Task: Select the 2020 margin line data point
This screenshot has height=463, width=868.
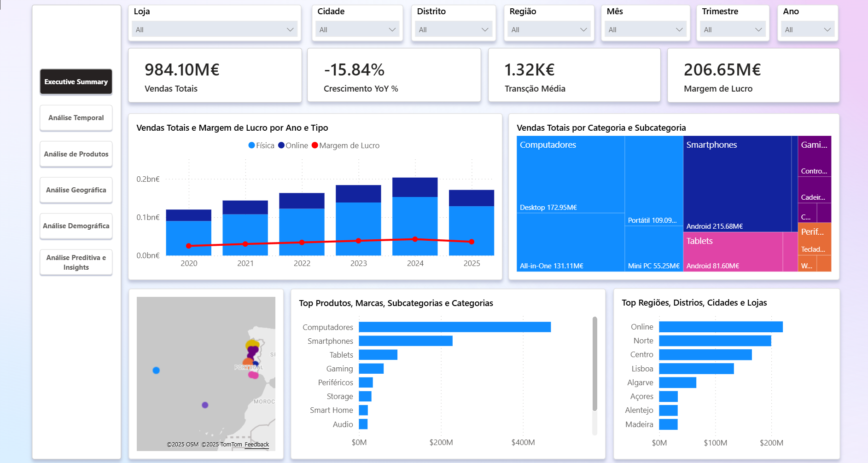Action: pos(189,246)
